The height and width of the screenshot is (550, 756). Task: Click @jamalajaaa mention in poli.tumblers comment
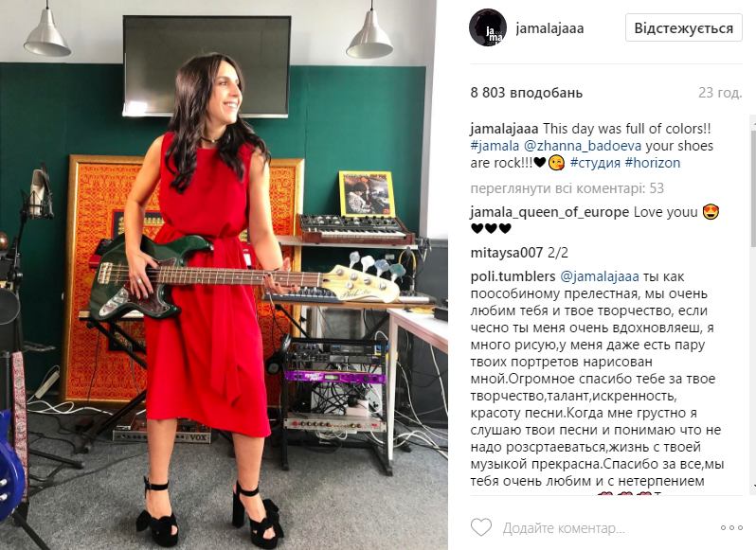600,277
